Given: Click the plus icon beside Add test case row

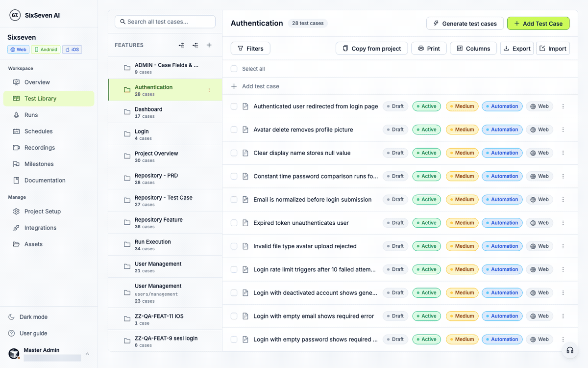Looking at the screenshot, I should (x=234, y=86).
